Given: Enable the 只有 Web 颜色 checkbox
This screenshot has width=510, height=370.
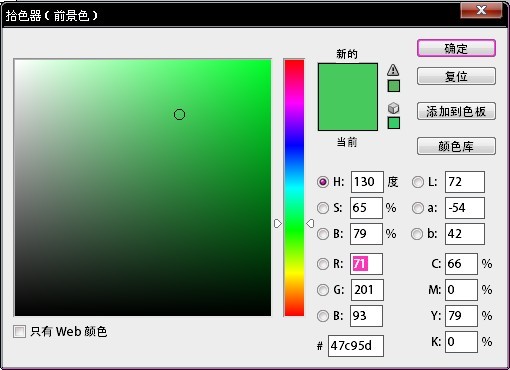Looking at the screenshot, I should [x=19, y=332].
